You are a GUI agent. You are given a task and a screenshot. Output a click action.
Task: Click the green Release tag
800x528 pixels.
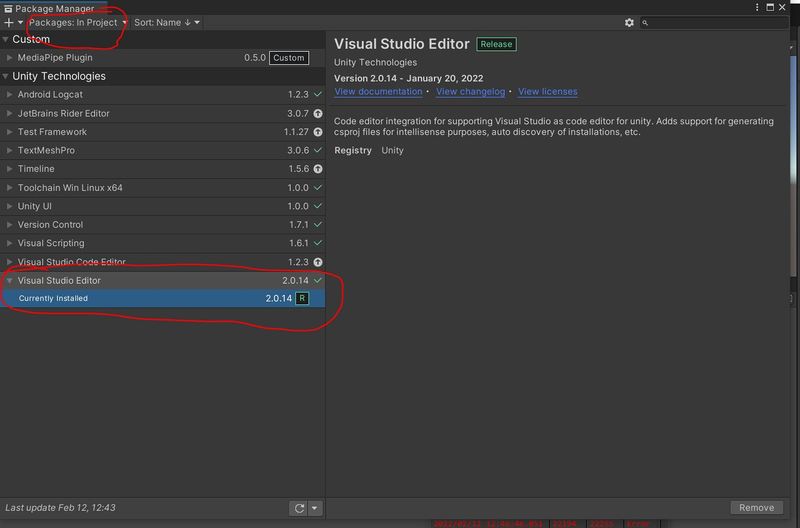click(x=496, y=44)
